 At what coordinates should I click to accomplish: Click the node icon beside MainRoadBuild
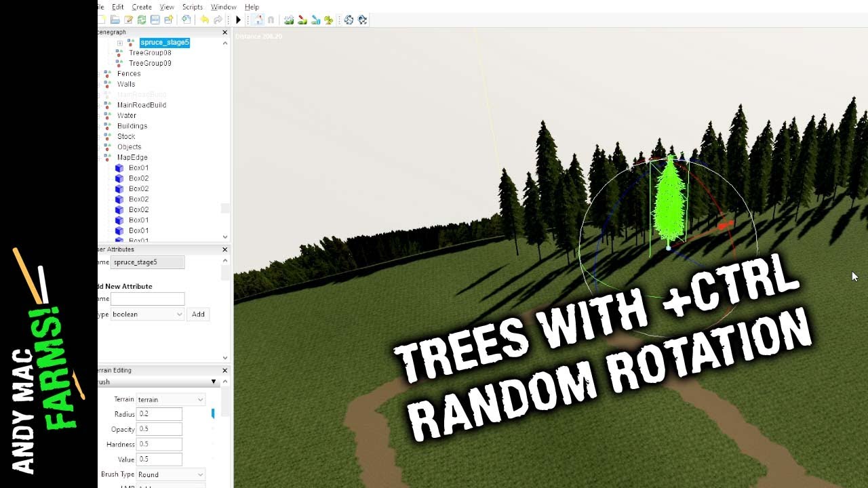tap(107, 105)
